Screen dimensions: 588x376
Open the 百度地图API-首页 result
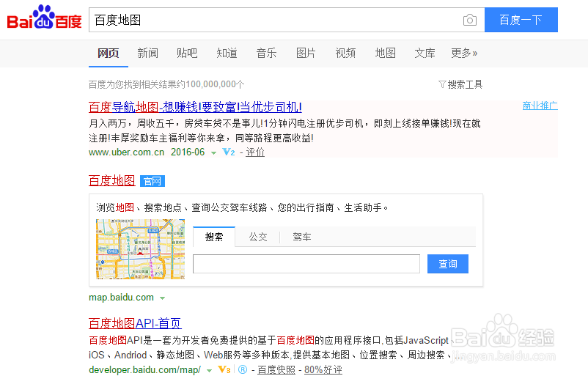(136, 323)
